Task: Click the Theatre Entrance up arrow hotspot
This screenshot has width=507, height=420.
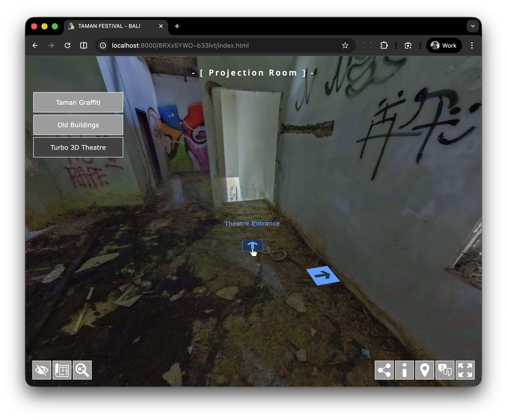Action: (253, 245)
